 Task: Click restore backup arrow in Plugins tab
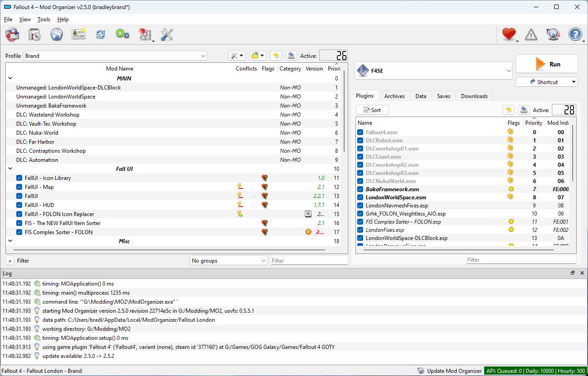pyautogui.click(x=509, y=110)
